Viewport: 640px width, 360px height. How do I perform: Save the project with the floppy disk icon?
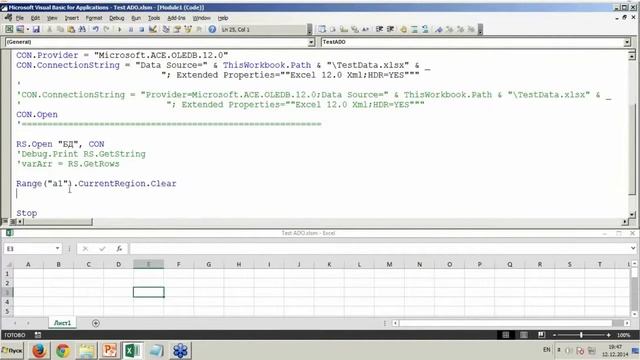point(36,29)
